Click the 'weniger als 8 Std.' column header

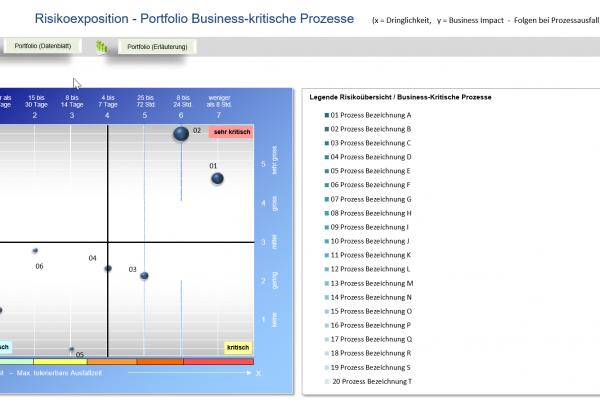tap(219, 101)
